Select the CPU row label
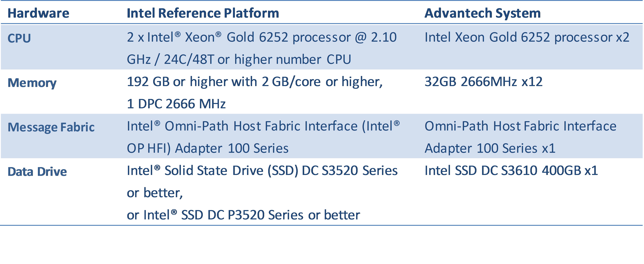The height and width of the screenshot is (264, 644). [19, 38]
